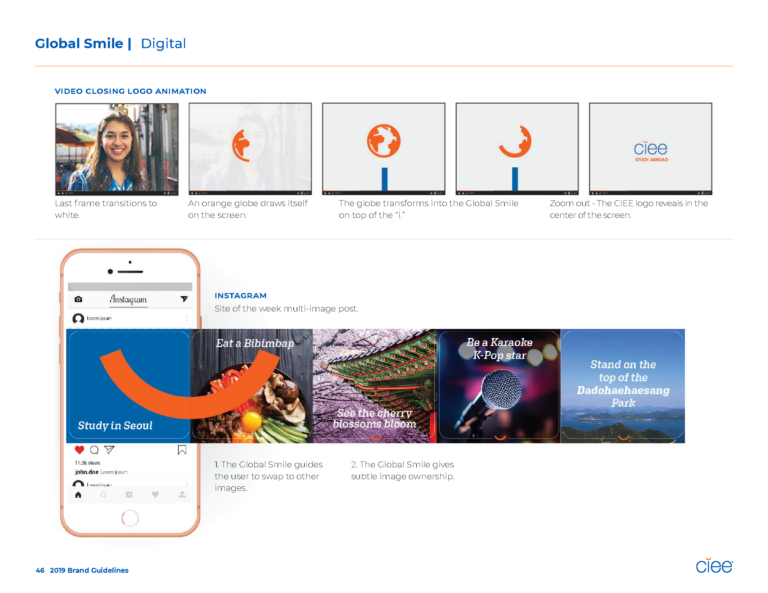Open the 'Be a Karaoke K-Pop star' image

point(499,386)
